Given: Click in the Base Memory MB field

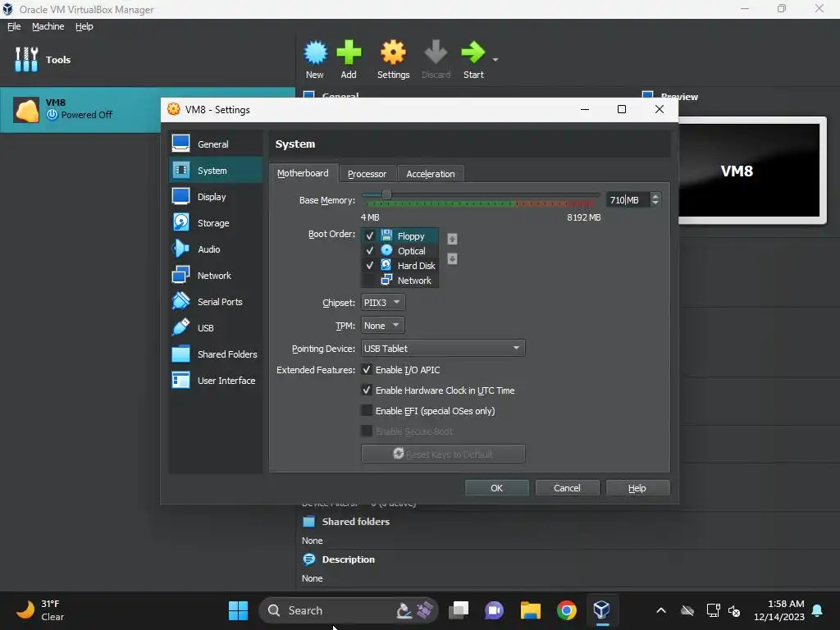Looking at the screenshot, I should pos(627,200).
